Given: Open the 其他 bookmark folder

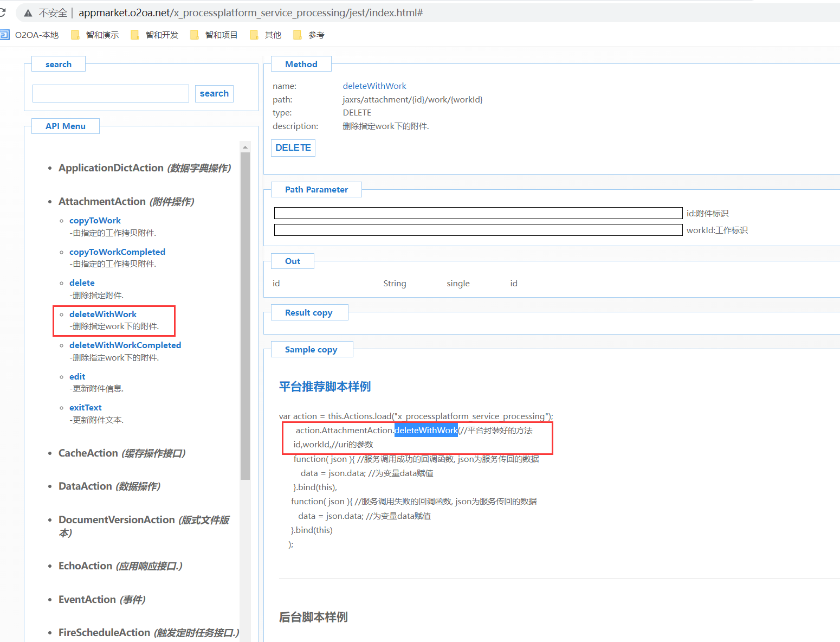Looking at the screenshot, I should pyautogui.click(x=266, y=35).
